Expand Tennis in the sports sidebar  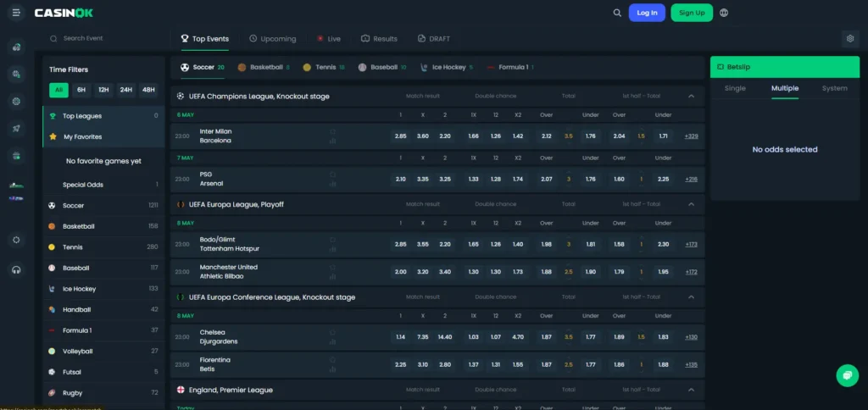(103, 247)
